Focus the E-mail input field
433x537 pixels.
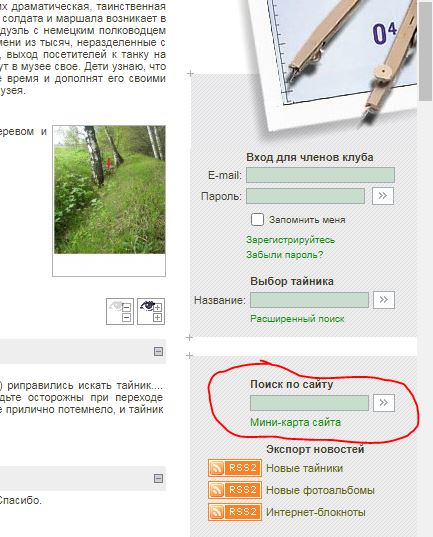pos(320,175)
